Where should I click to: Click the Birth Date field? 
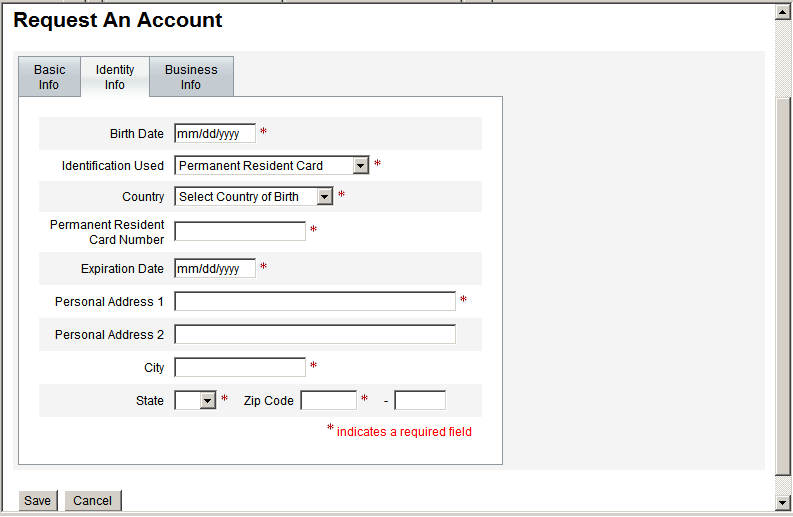pyautogui.click(x=215, y=134)
